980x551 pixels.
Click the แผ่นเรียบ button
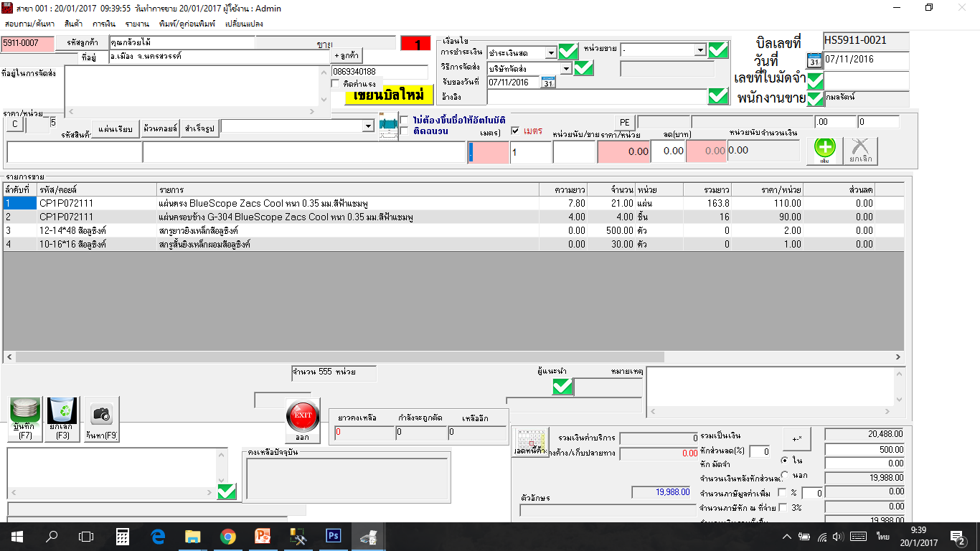[117, 127]
